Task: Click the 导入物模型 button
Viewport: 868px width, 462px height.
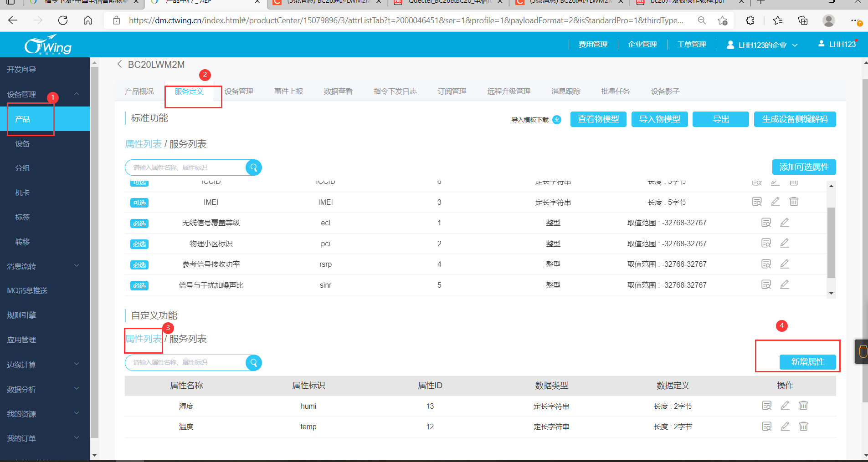Action: click(659, 119)
